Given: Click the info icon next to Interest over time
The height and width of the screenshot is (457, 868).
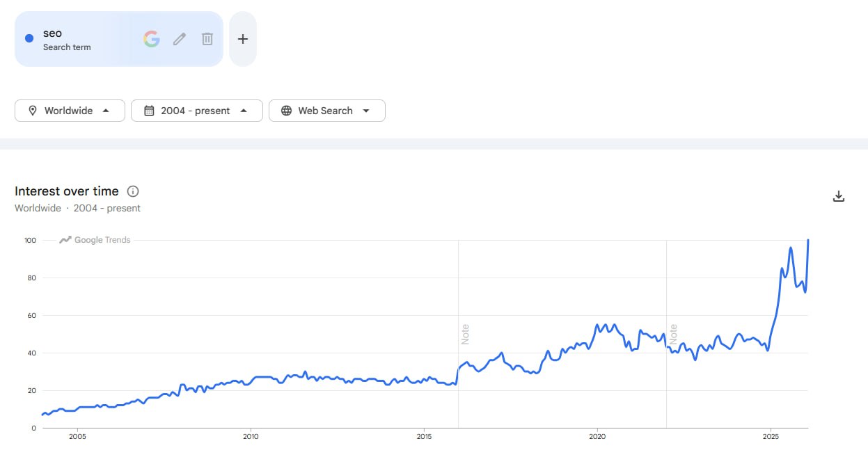Looking at the screenshot, I should click(x=132, y=191).
